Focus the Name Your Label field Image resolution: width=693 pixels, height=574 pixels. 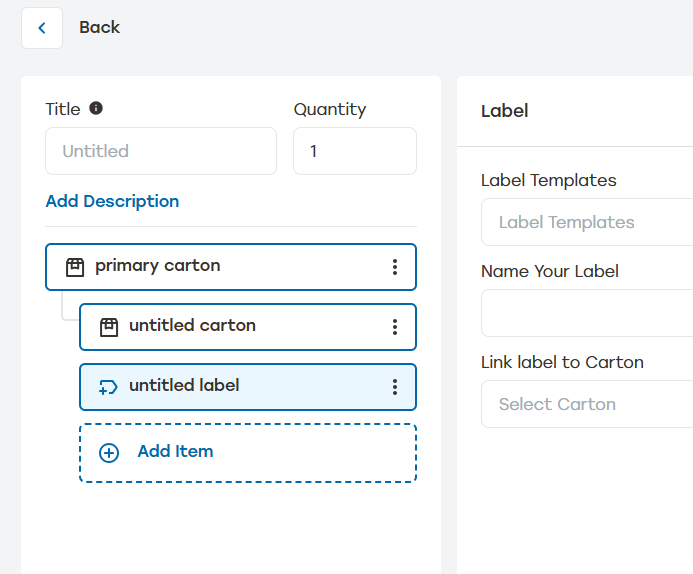click(x=587, y=313)
